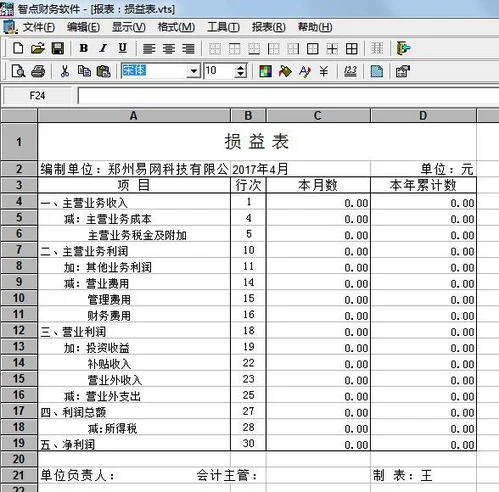Apply right border icon
This screenshot has width=499, height=492.
point(293,49)
